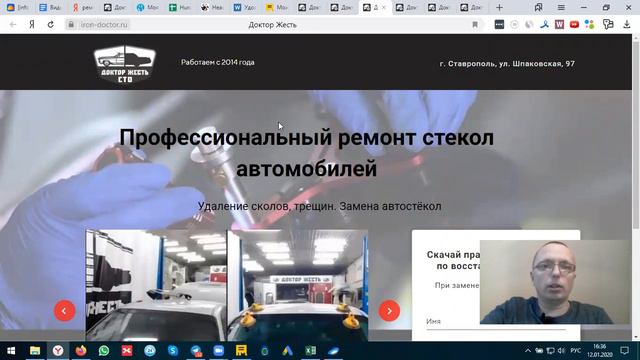Switch to the Yandex tab 'рем'
640x360 pixels.
point(82,7)
